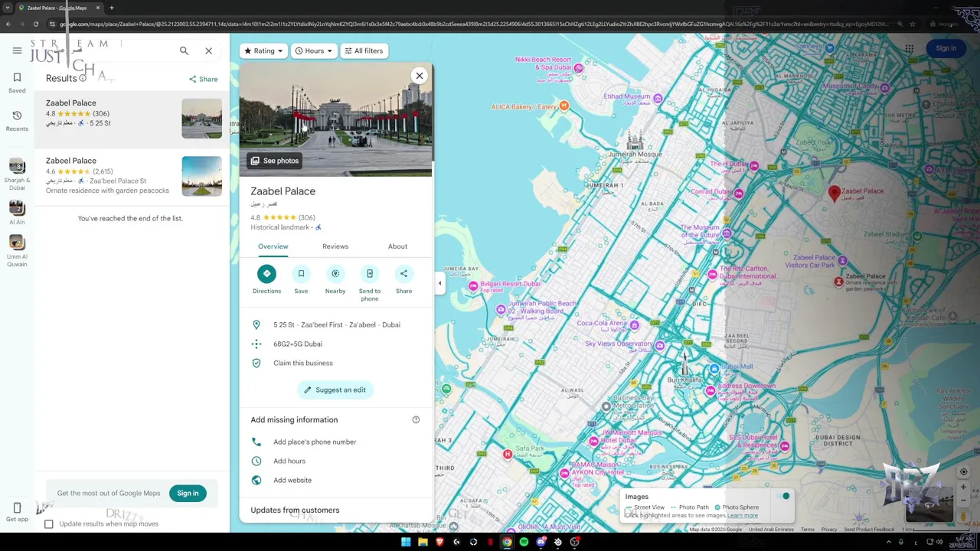This screenshot has height=551, width=980.
Task: Click Add place's phone number
Action: (x=337, y=442)
